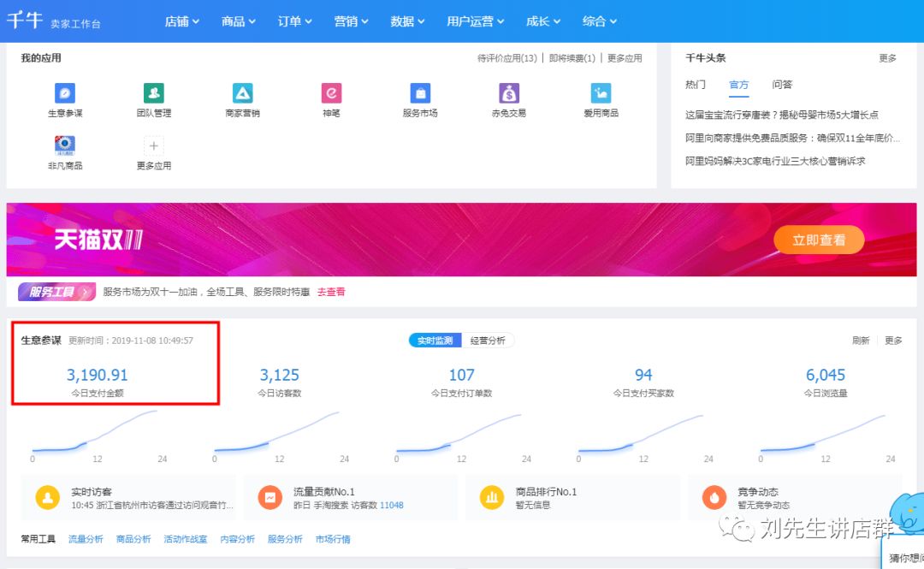Open the 综合 dropdown menu
Screen dimensions: 924x569
600,21
